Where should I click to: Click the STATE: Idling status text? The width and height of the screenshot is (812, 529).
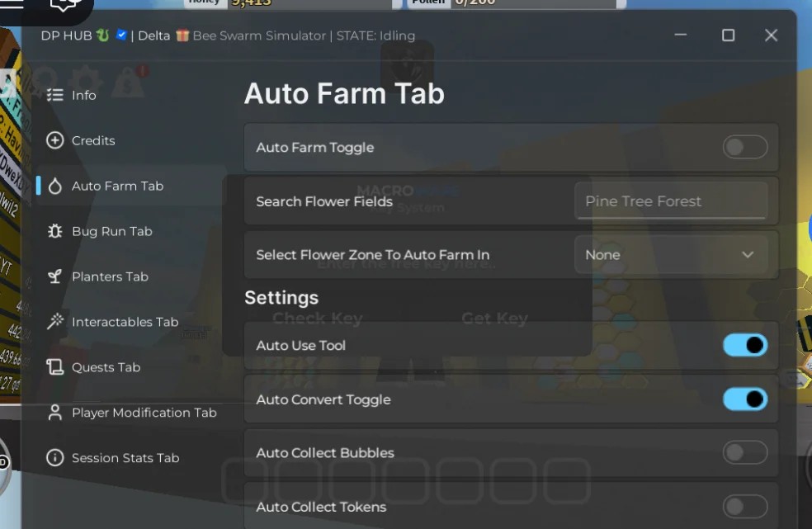tap(376, 35)
